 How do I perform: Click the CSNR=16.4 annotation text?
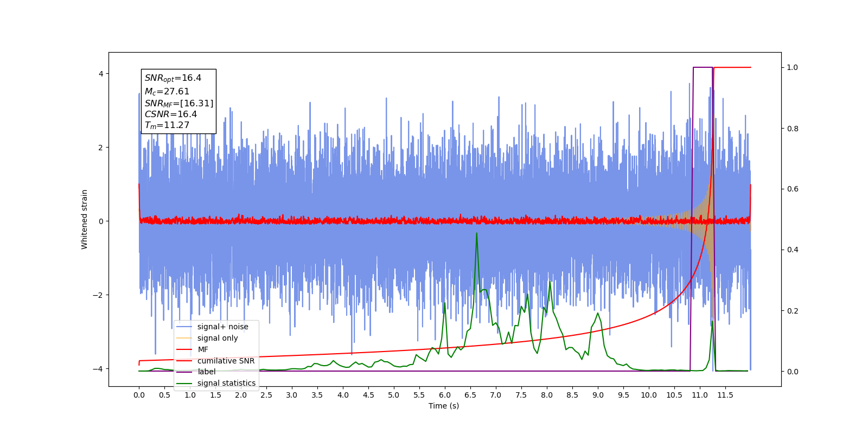[x=171, y=114]
